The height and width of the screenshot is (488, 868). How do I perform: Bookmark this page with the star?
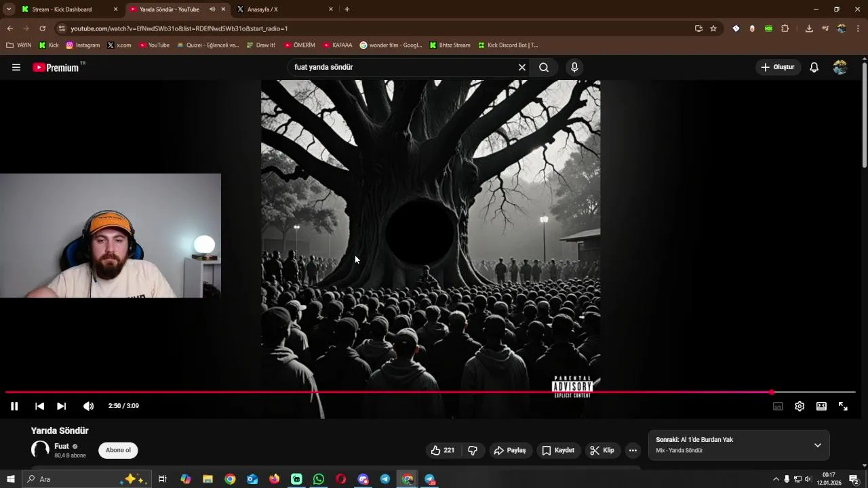(x=713, y=28)
